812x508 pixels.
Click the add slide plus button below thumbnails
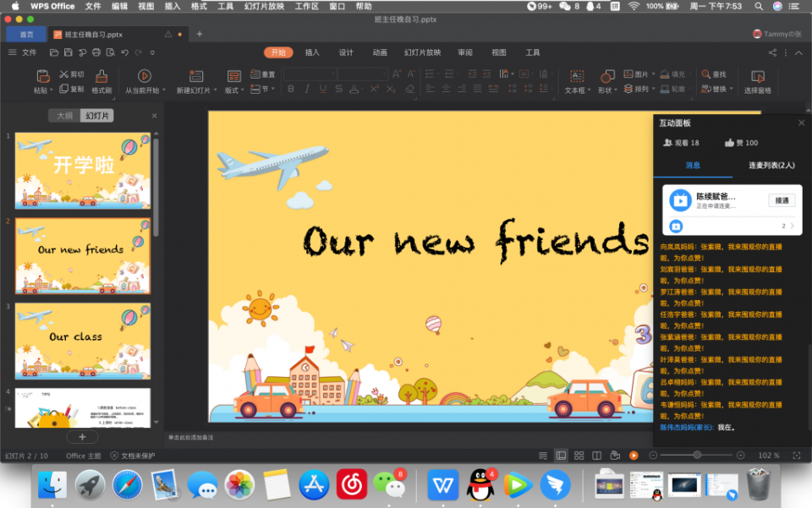tap(82, 437)
